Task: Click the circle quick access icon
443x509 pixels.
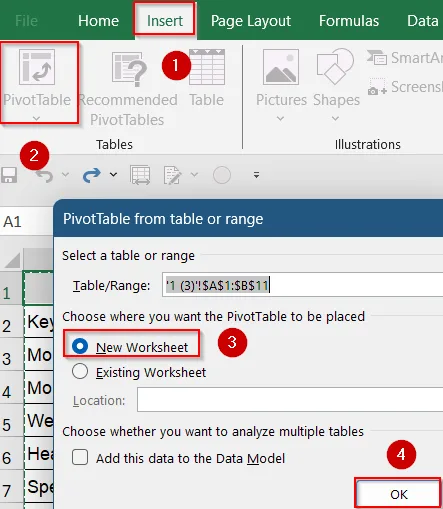Action: (x=222, y=175)
